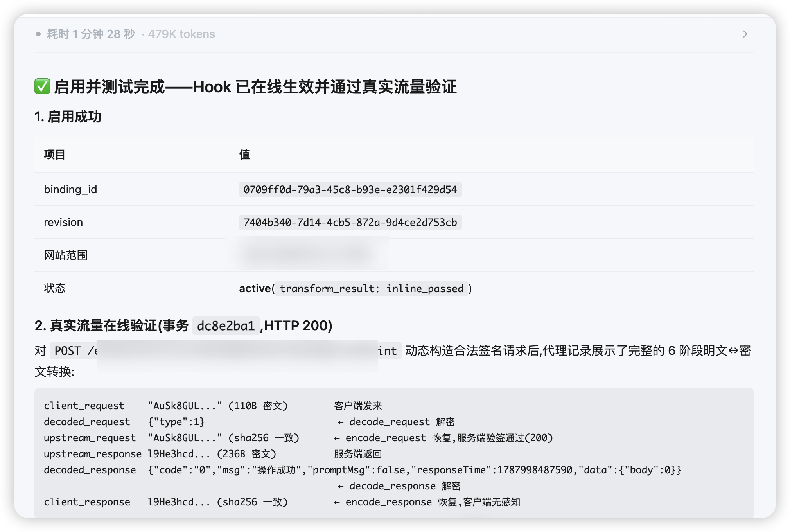Click the binding_id row label
This screenshot has width=790, height=532.
[x=70, y=190]
